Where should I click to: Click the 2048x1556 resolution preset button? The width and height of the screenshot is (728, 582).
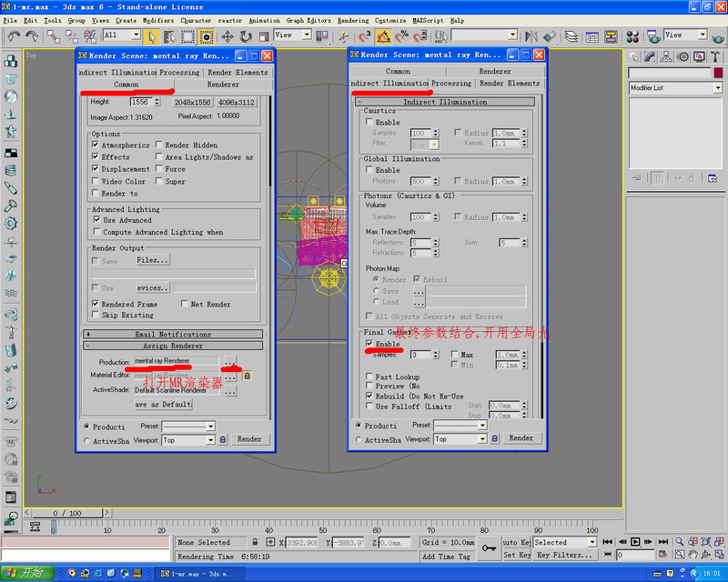coord(192,103)
